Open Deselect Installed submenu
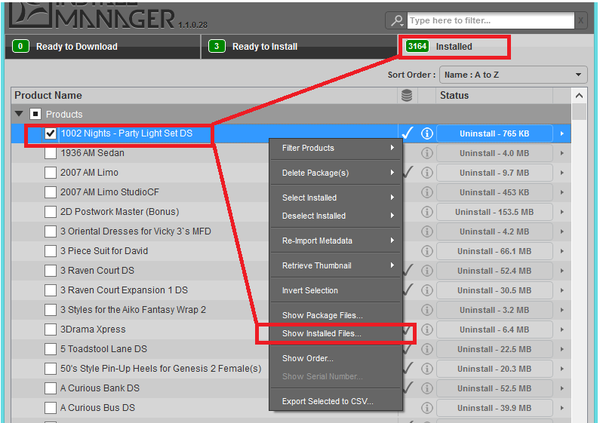This screenshot has width=600, height=423. pos(336,216)
